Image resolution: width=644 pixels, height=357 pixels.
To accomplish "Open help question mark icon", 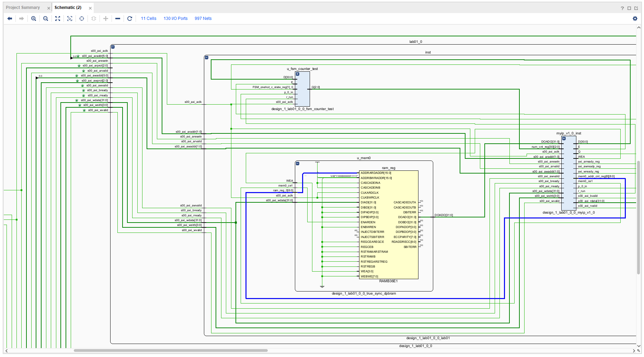I will 622,8.
